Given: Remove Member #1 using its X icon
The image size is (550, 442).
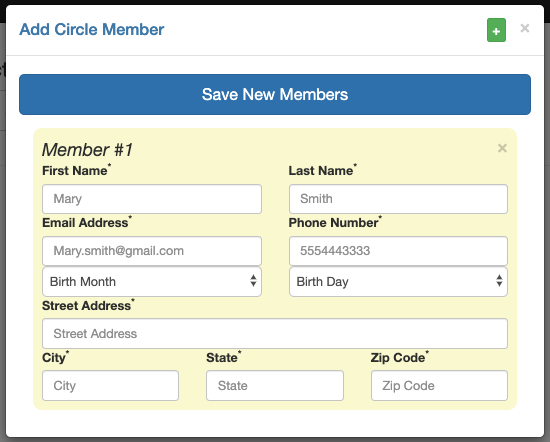Looking at the screenshot, I should [x=502, y=148].
